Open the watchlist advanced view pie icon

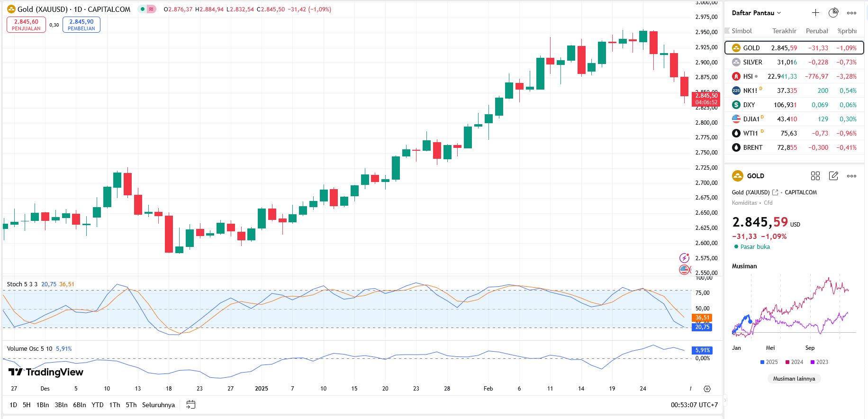click(x=833, y=13)
